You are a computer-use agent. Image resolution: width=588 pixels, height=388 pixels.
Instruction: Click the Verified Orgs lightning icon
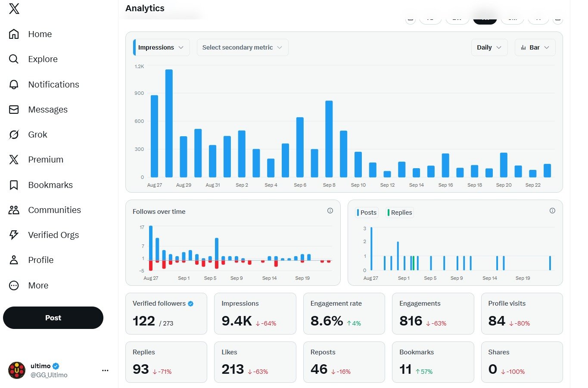coord(14,235)
